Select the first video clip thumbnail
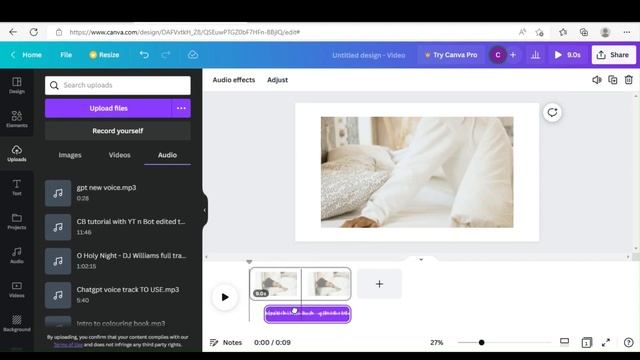The image size is (640, 360). coord(276,284)
